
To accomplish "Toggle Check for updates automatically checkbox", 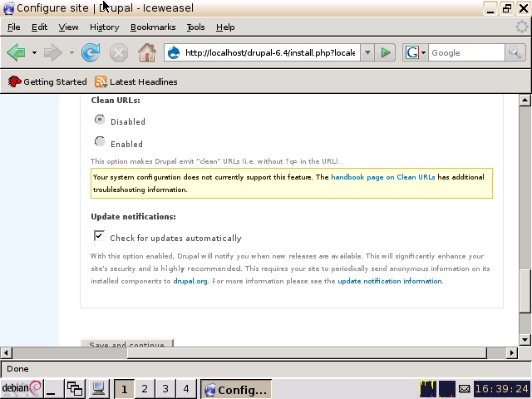I will [x=99, y=235].
